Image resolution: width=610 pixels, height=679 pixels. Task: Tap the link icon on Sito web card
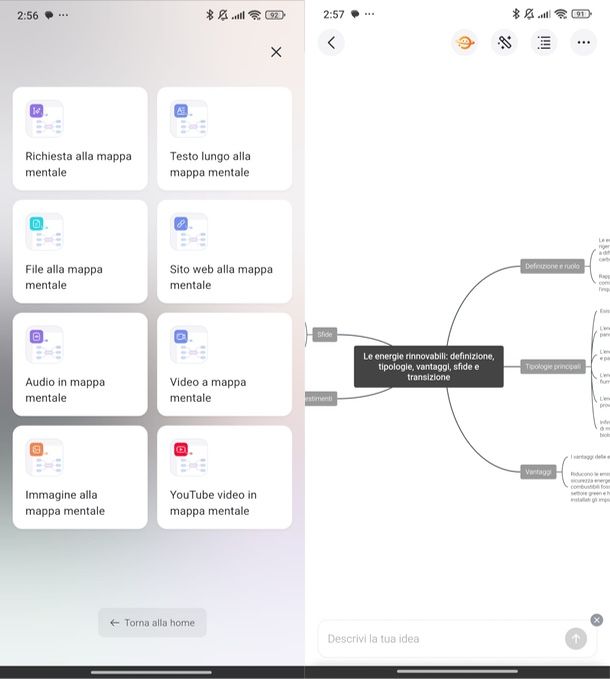click(x=181, y=224)
